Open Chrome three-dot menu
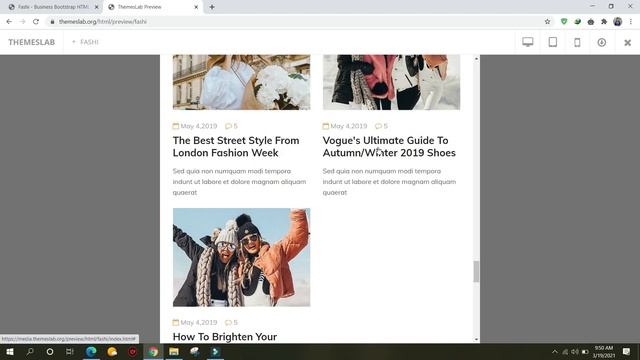Screen dimensions: 640x360 pyautogui.click(x=631, y=22)
